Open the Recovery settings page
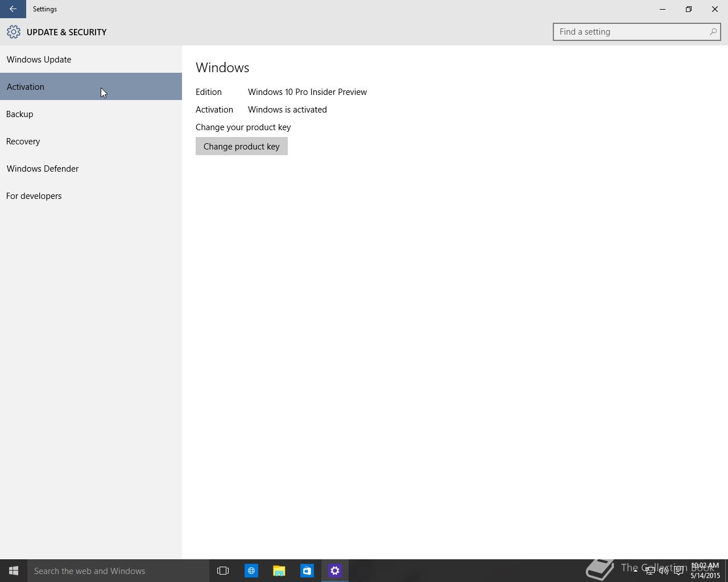The width and height of the screenshot is (728, 582). tap(91, 141)
